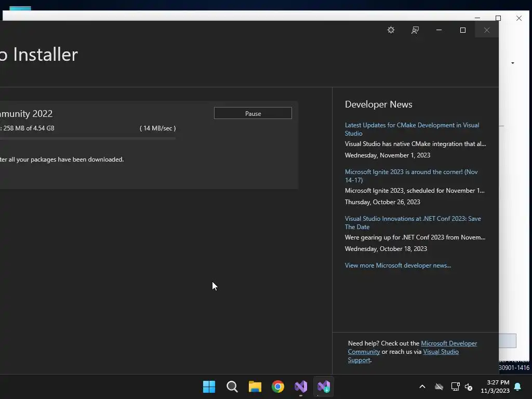
Task: Toggle the installer theme (sun icon)
Action: [x=391, y=30]
